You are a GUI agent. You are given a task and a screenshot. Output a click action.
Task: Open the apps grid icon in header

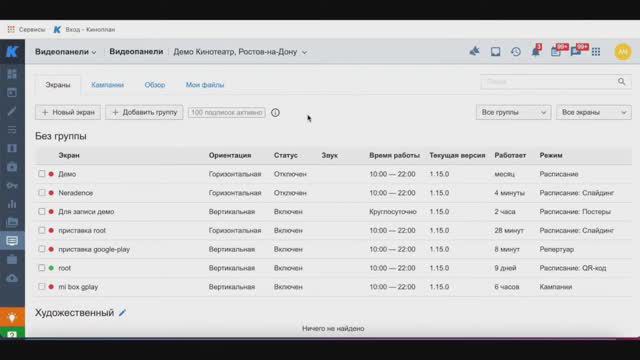click(x=596, y=52)
